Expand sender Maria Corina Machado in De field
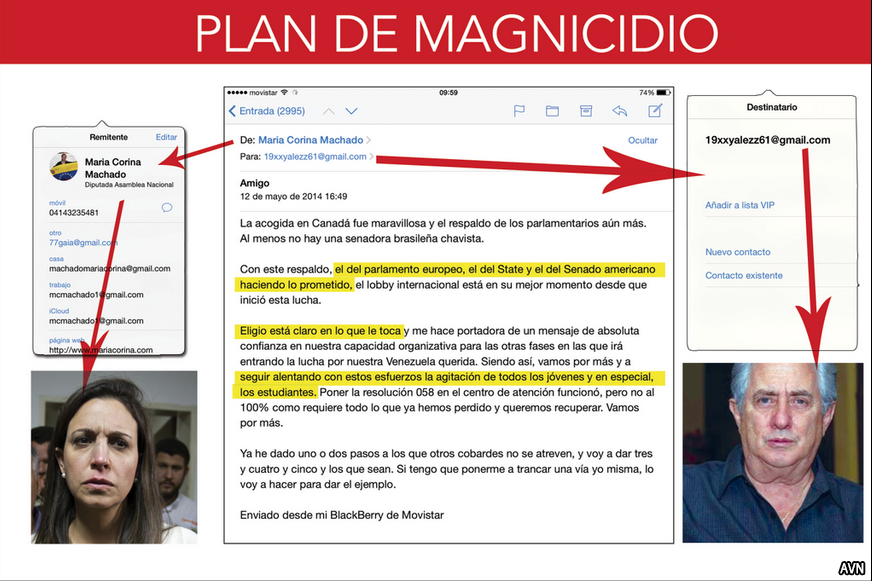Viewport: 872px width, 581px height. click(313, 140)
